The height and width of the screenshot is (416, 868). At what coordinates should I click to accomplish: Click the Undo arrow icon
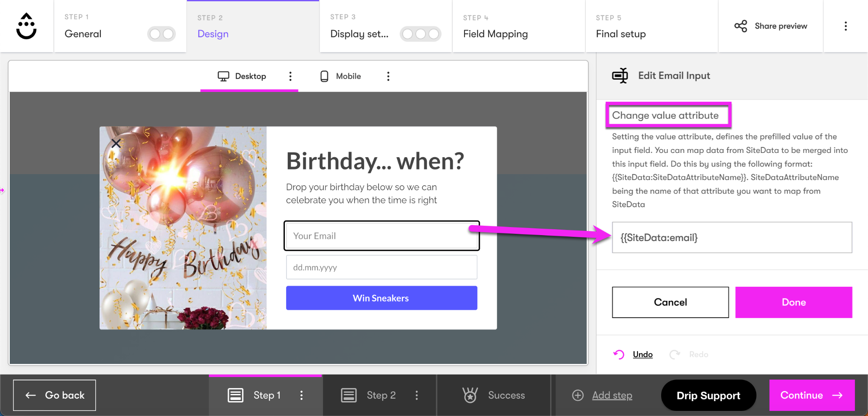click(618, 354)
